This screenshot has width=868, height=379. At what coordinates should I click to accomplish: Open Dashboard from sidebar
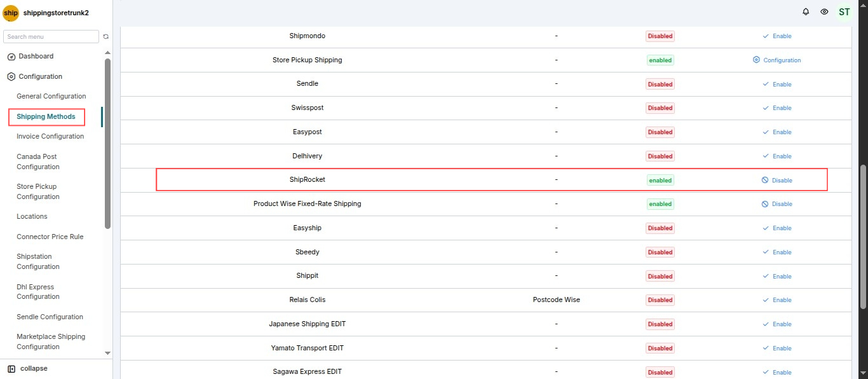[x=36, y=57]
